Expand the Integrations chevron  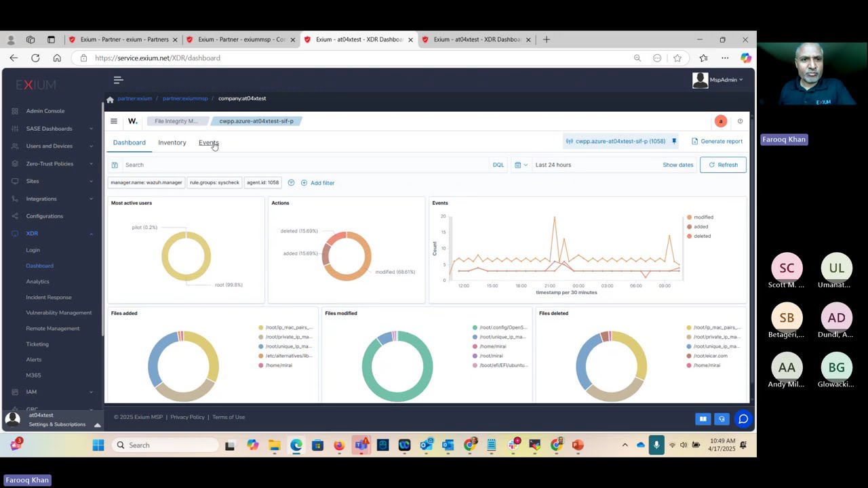[91, 199]
